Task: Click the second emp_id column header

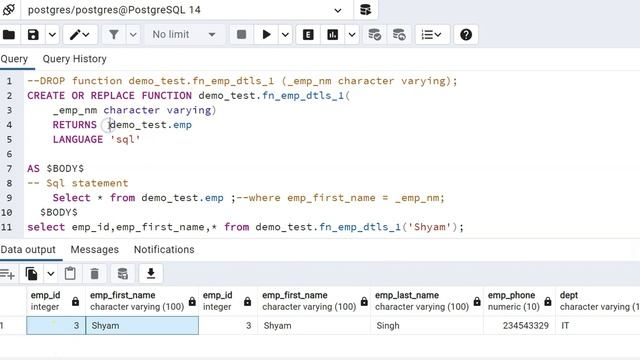Action: tap(228, 301)
